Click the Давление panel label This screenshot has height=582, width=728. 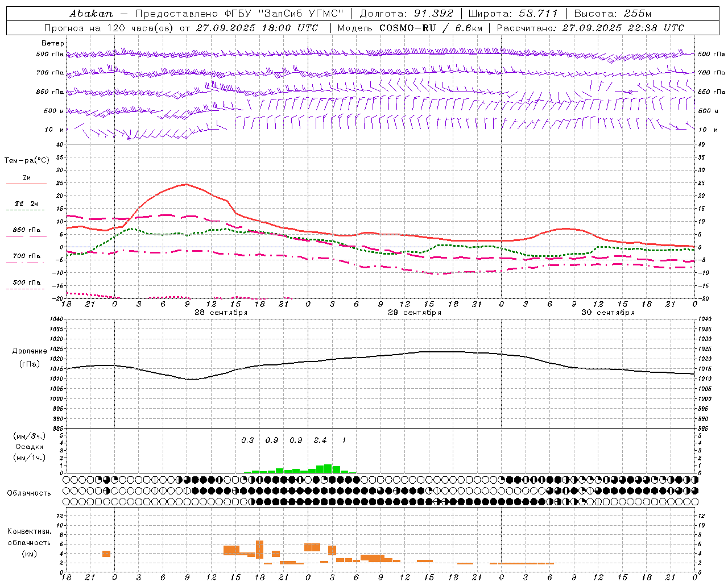pos(30,351)
